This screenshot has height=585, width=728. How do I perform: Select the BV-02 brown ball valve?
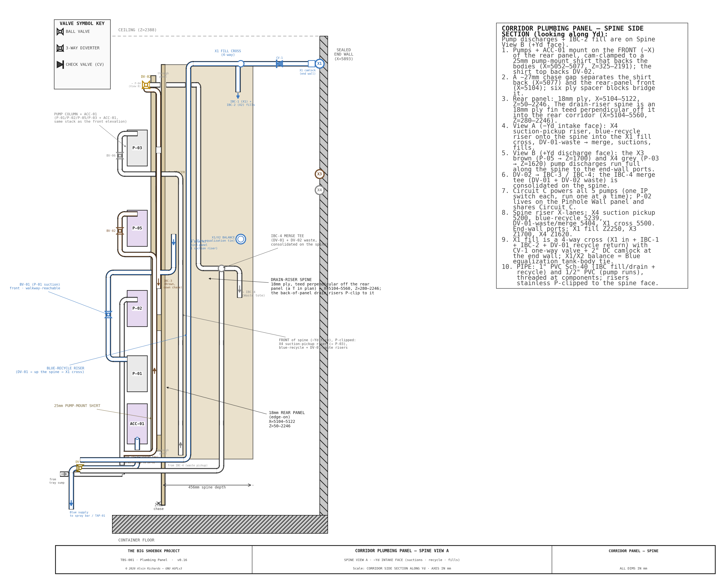(120, 231)
